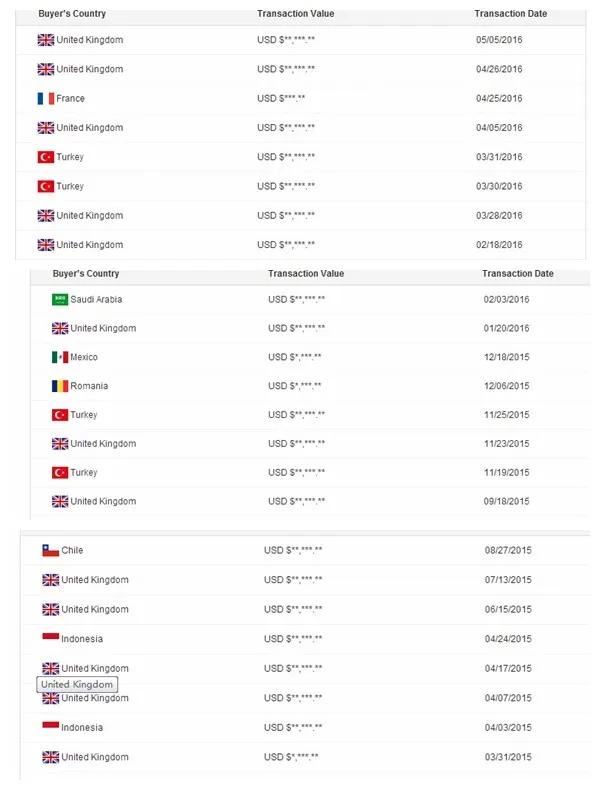Open the Chile country name
Viewport: 600px width, 790px height.
click(72, 551)
